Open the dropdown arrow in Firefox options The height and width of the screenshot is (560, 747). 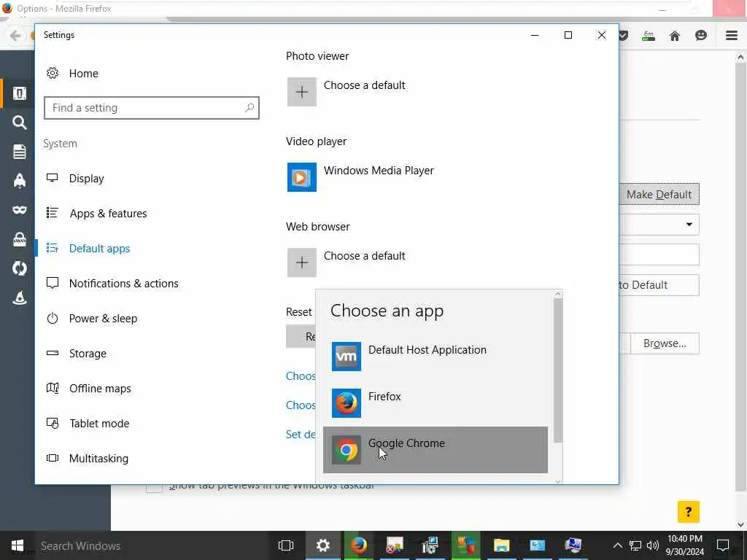pos(689,225)
